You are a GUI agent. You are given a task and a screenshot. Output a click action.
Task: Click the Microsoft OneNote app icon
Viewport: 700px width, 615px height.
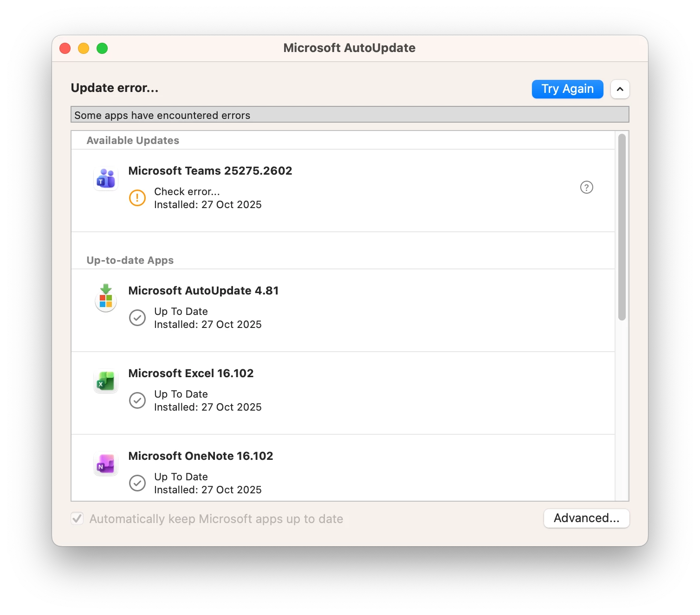coord(106,464)
